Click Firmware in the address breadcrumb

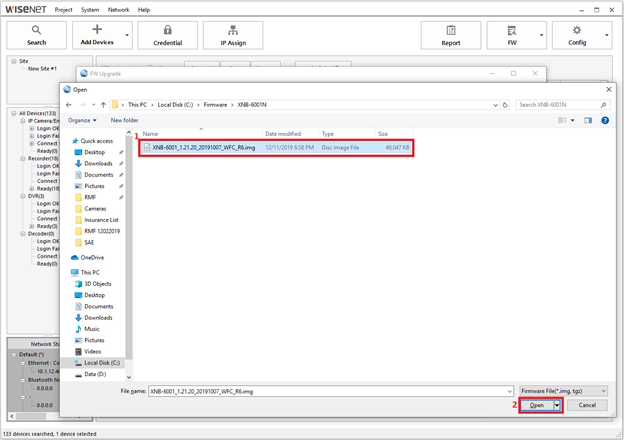tap(215, 105)
